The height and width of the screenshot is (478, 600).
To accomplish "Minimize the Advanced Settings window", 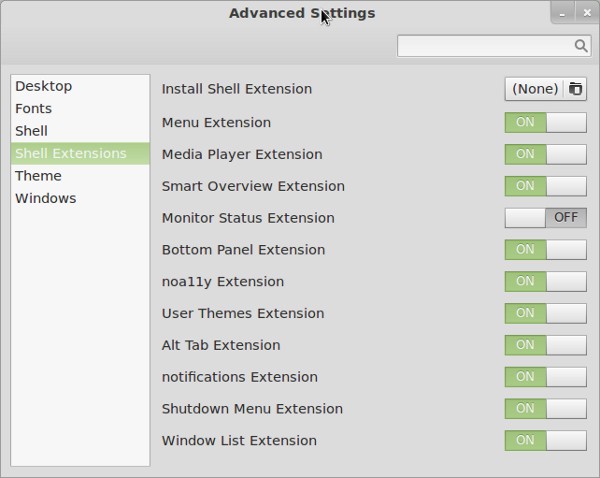I will 564,13.
